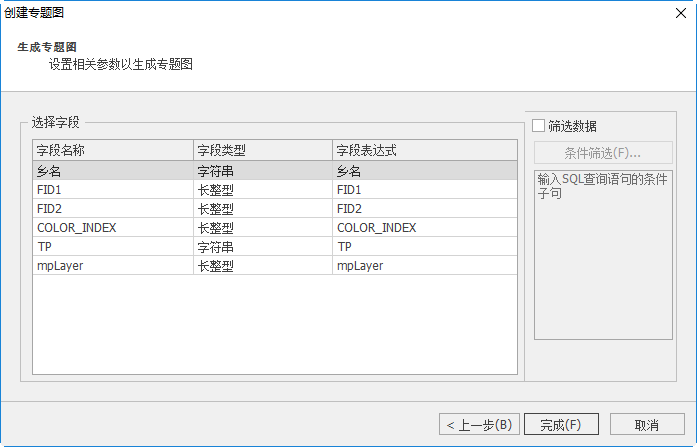The width and height of the screenshot is (697, 447).
Task: Click the 完成(F) button
Action: click(561, 424)
